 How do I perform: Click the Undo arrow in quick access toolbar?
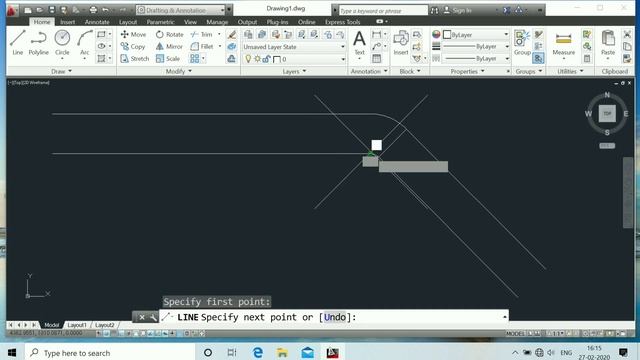[105, 10]
